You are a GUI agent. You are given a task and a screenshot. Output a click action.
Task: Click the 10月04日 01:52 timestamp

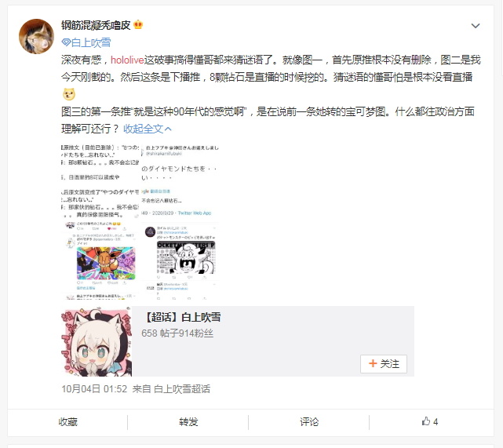tap(94, 388)
